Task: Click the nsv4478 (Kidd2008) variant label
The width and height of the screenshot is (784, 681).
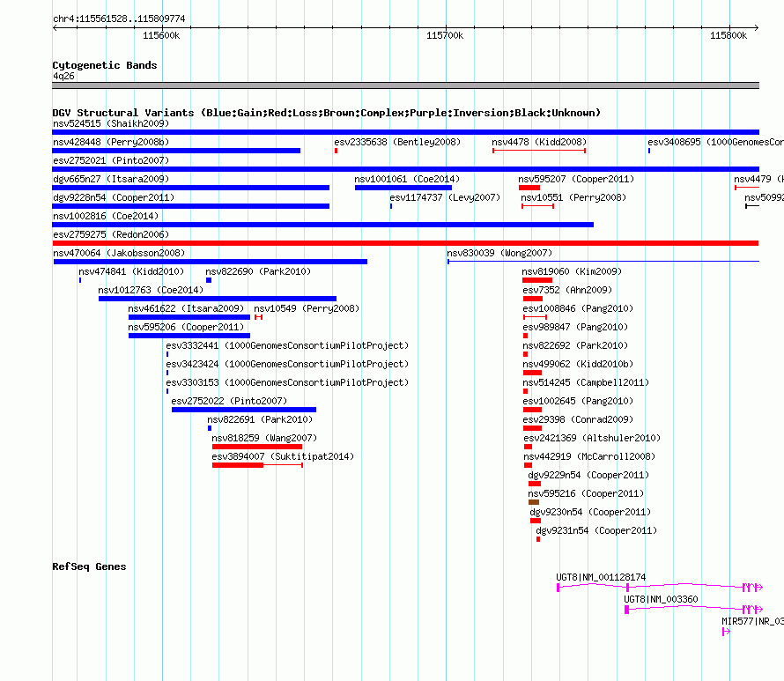Action: (539, 142)
